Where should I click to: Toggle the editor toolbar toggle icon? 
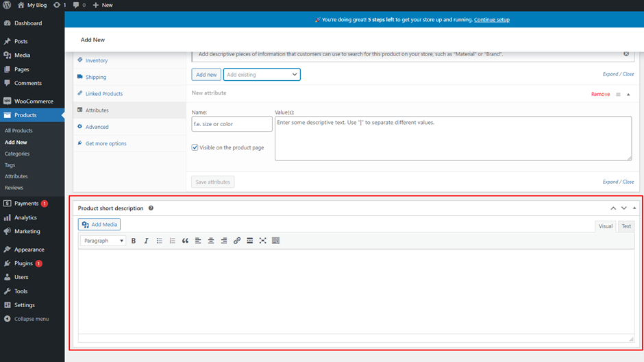(275, 241)
